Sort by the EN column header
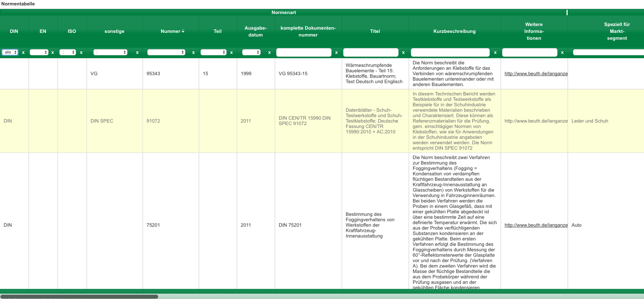 pyautogui.click(x=43, y=31)
